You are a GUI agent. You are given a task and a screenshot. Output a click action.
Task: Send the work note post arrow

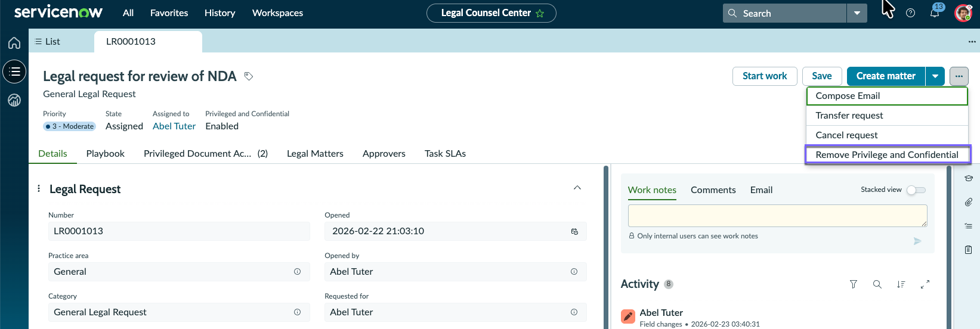pyautogui.click(x=917, y=241)
